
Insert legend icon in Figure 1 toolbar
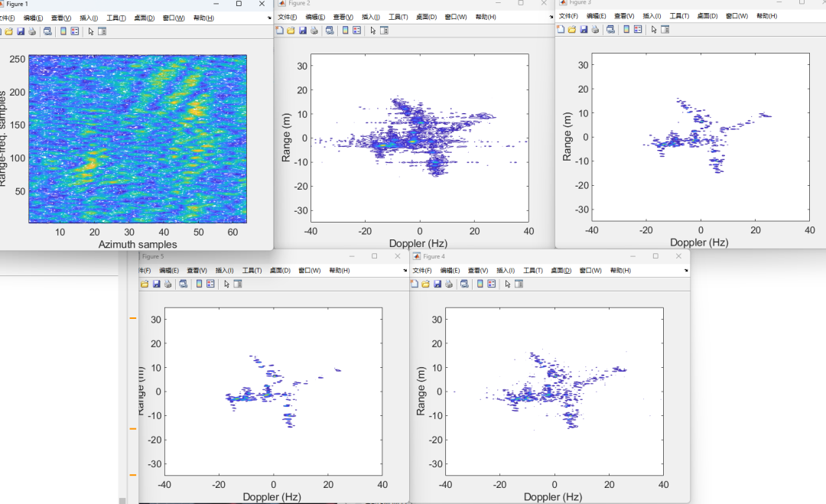point(75,31)
